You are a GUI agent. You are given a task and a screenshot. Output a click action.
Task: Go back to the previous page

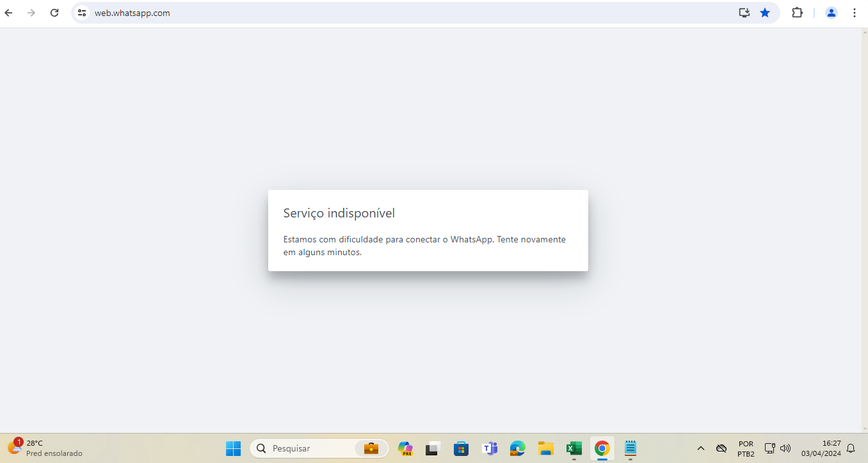9,13
